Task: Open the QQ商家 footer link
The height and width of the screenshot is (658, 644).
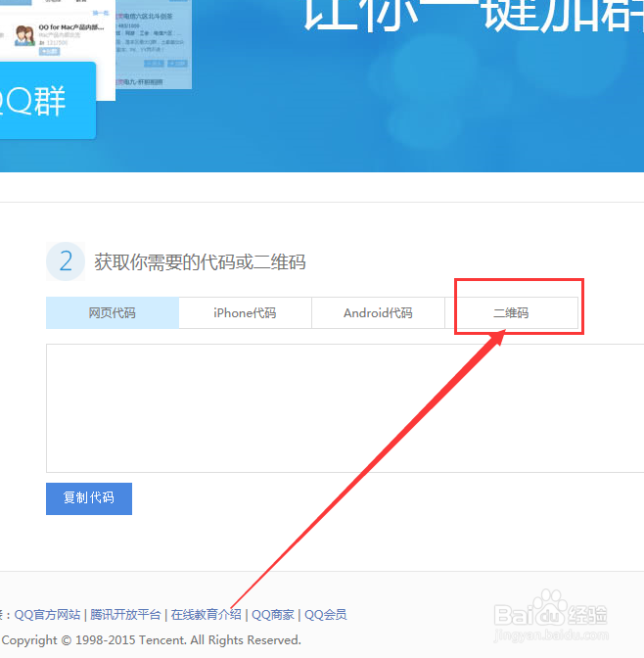Action: point(273,615)
